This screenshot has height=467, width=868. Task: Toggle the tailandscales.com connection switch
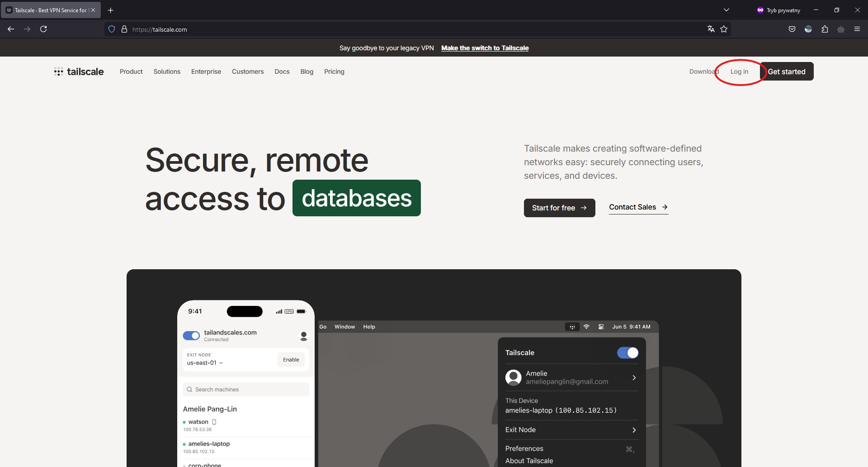coord(191,335)
